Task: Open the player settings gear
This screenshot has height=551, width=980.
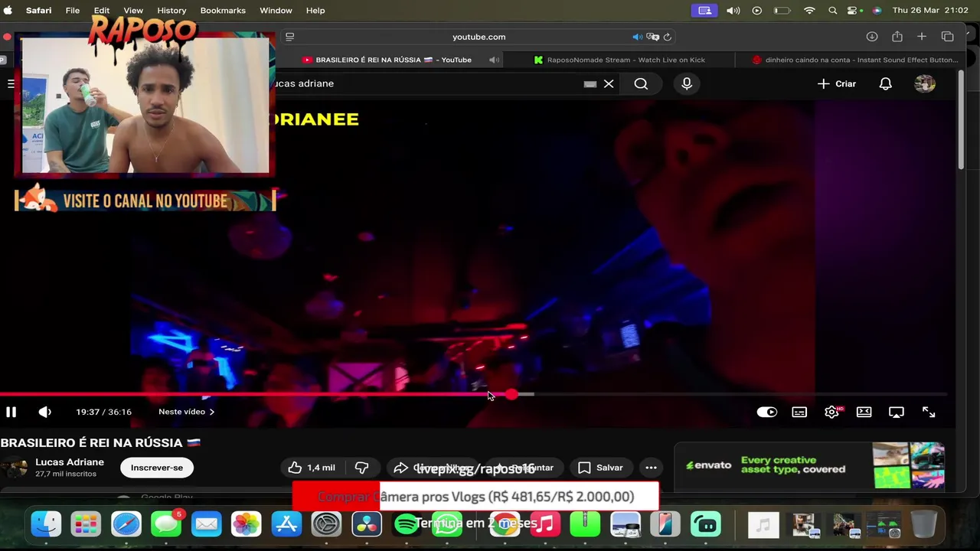Action: pos(832,412)
